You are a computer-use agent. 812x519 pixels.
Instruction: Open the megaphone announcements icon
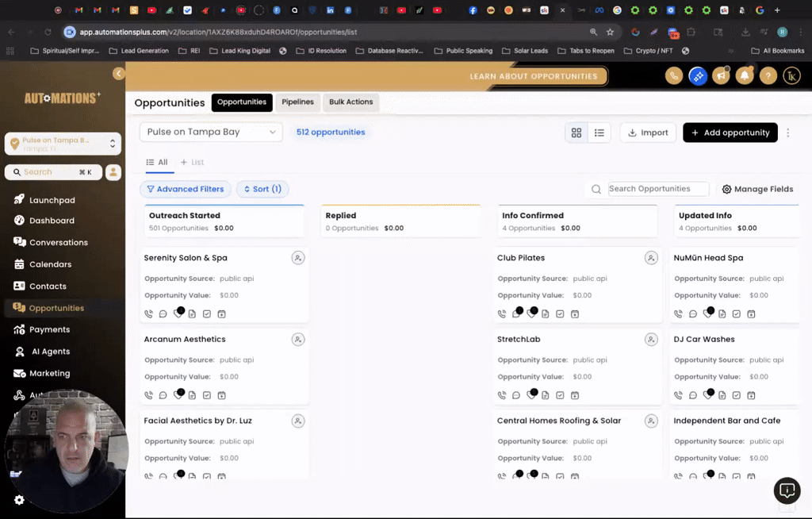pyautogui.click(x=721, y=76)
